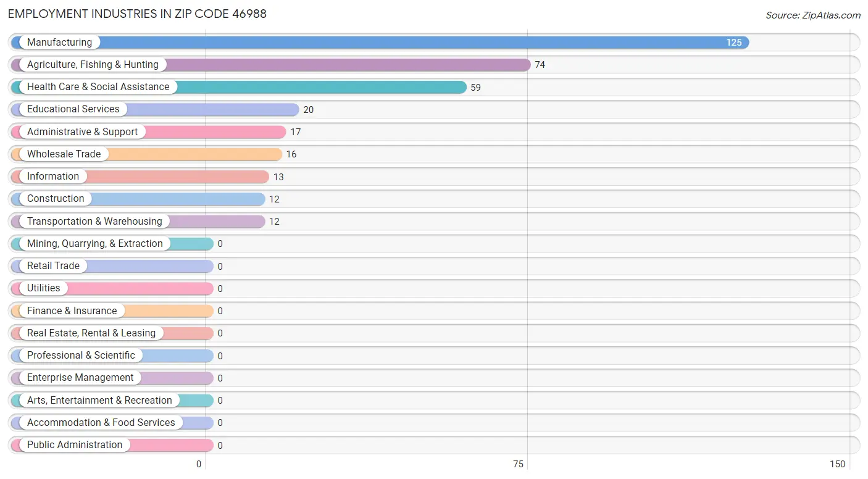Click the Arts, Entertainment & Recreation label
Screen dimensions: 868x479
(99, 400)
